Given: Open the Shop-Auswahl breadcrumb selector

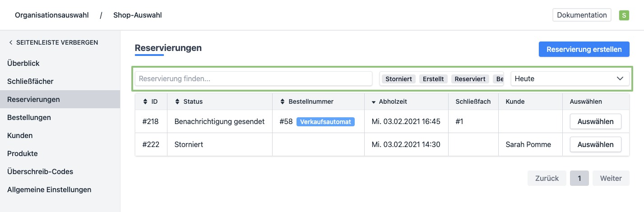Looking at the screenshot, I should tap(137, 15).
